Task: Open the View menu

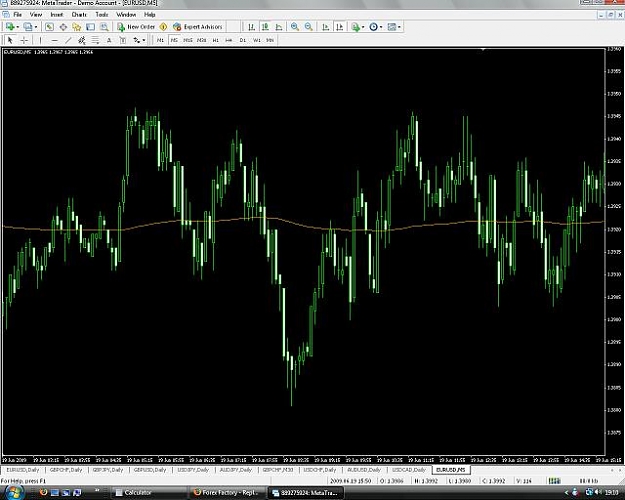Action: pos(36,14)
